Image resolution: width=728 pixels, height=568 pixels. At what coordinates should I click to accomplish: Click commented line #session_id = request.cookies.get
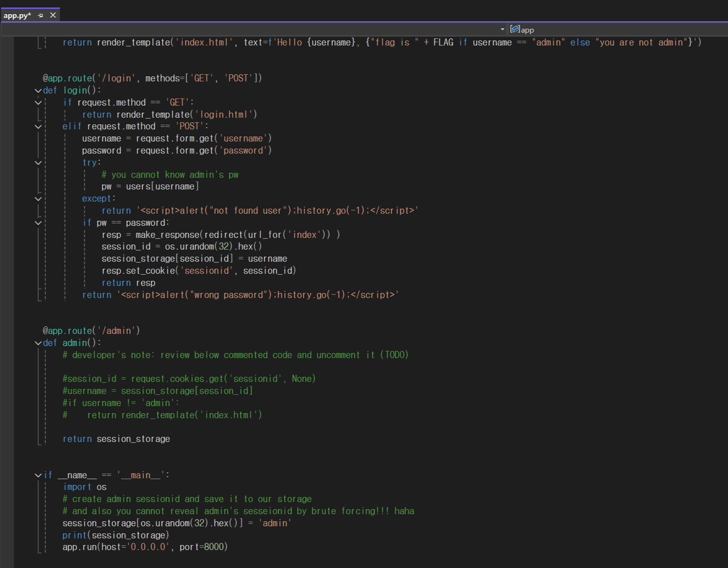click(x=189, y=379)
